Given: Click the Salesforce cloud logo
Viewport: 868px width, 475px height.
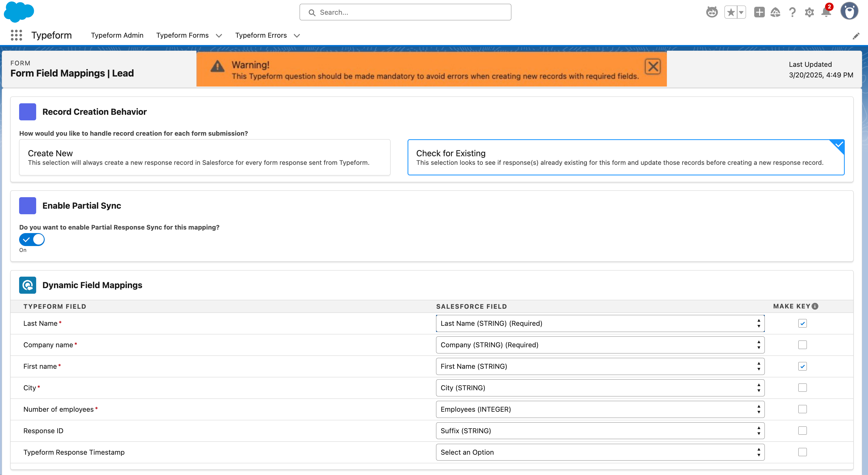Looking at the screenshot, I should click(19, 12).
